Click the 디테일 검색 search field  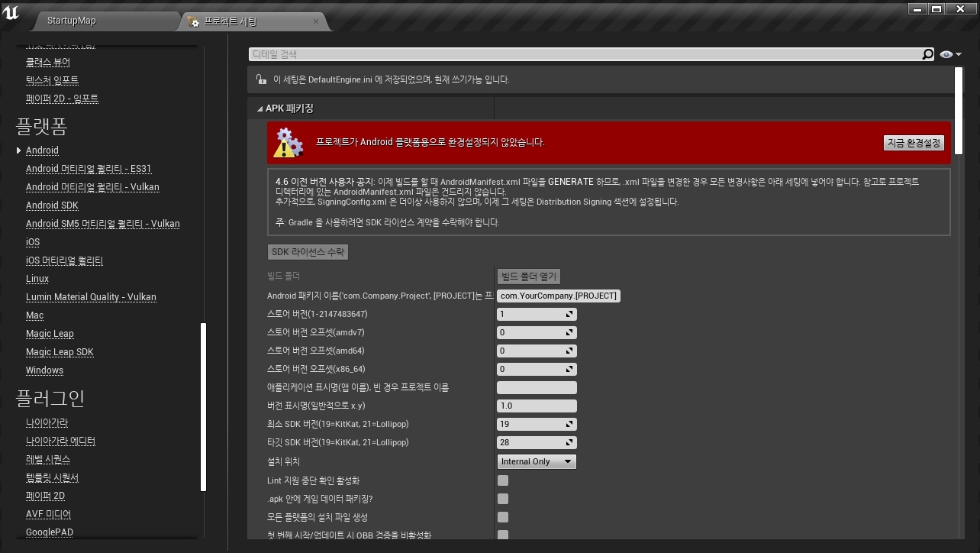tap(585, 54)
